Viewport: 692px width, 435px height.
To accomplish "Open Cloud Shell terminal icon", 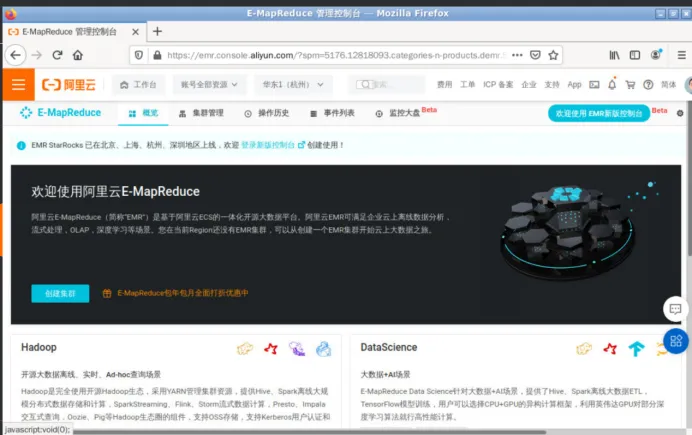I will pos(594,84).
